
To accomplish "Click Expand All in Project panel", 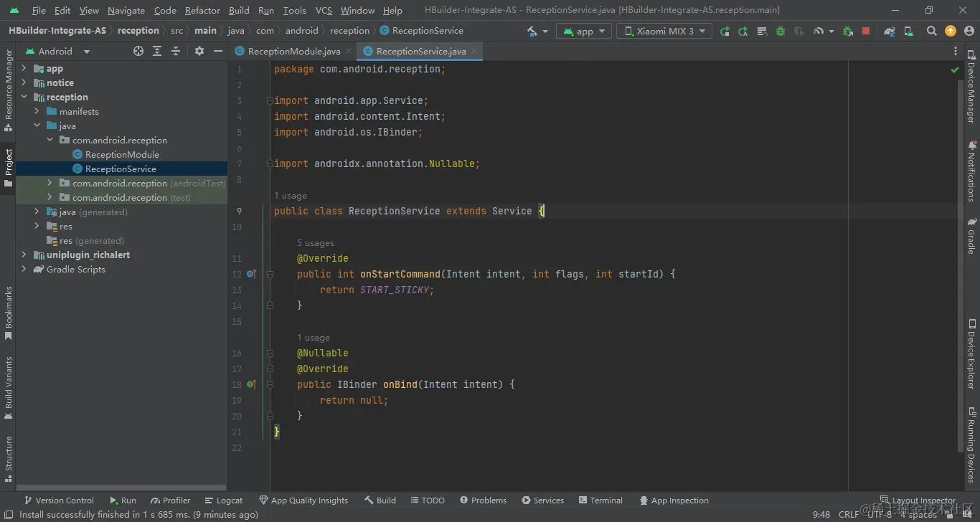I will click(157, 51).
